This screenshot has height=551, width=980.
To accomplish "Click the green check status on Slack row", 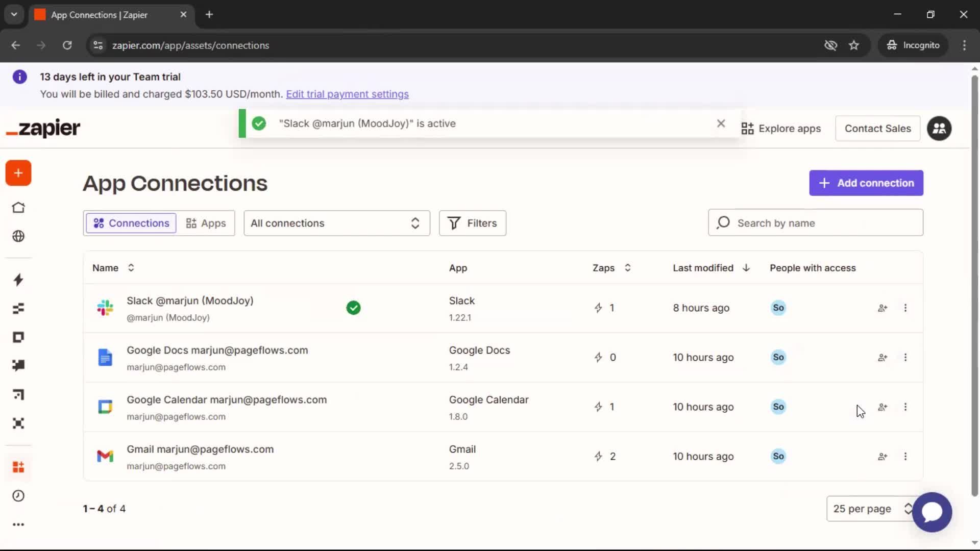I will tap(353, 308).
